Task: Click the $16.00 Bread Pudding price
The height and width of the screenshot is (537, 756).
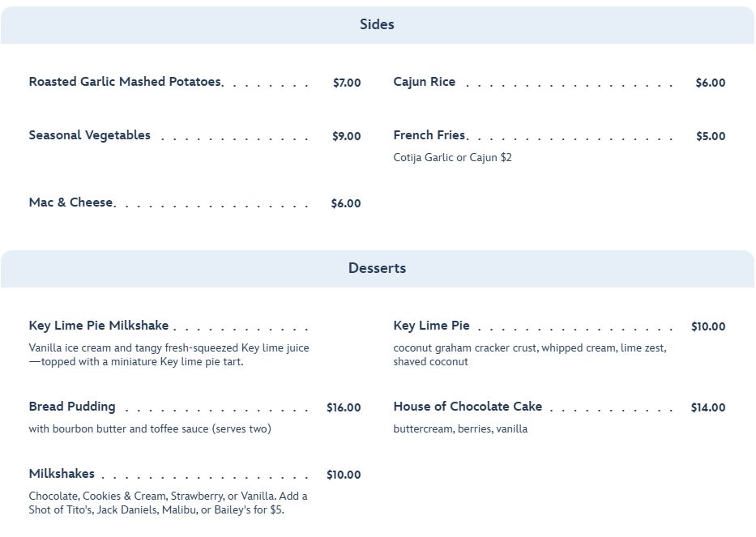Action: coord(344,407)
